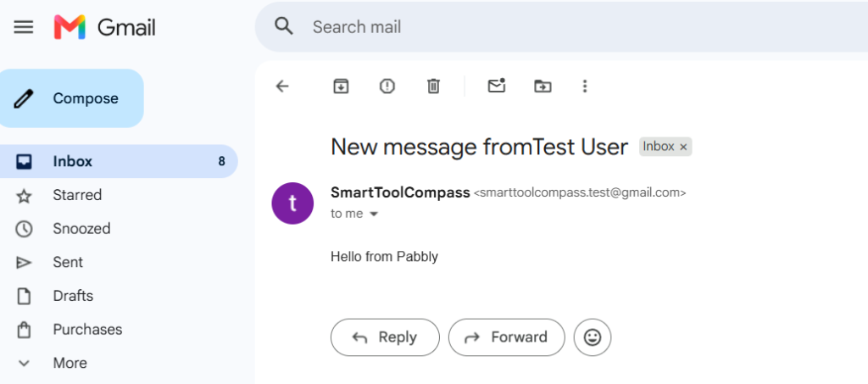This screenshot has height=384, width=868.
Task: Mark the message as unread
Action: click(497, 86)
